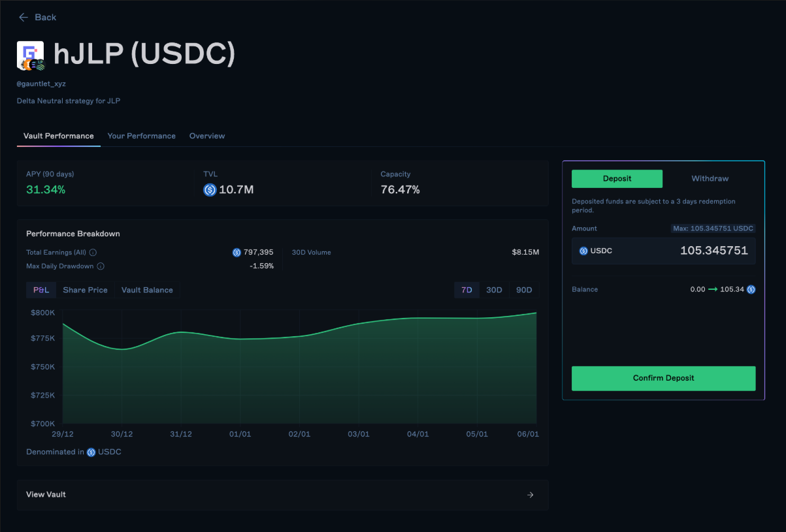This screenshot has width=786, height=532.
Task: Switch chart to Vault Balance view
Action: click(147, 290)
